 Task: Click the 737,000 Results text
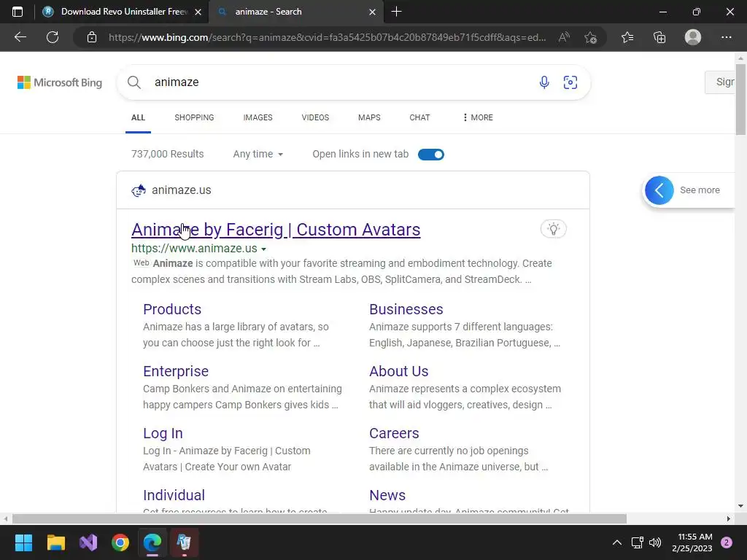167,154
